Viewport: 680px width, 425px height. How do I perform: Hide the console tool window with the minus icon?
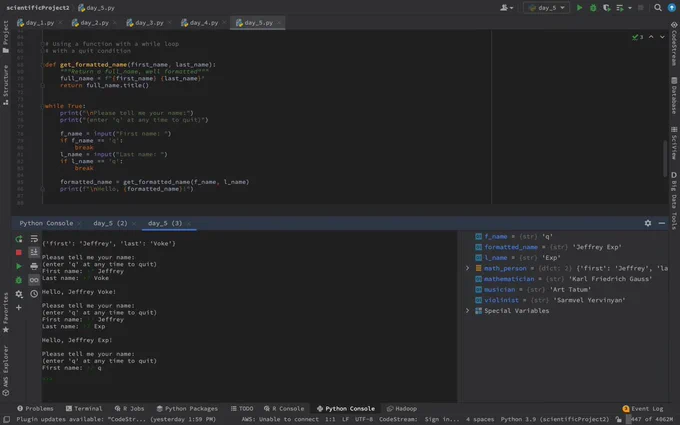[x=661, y=223]
